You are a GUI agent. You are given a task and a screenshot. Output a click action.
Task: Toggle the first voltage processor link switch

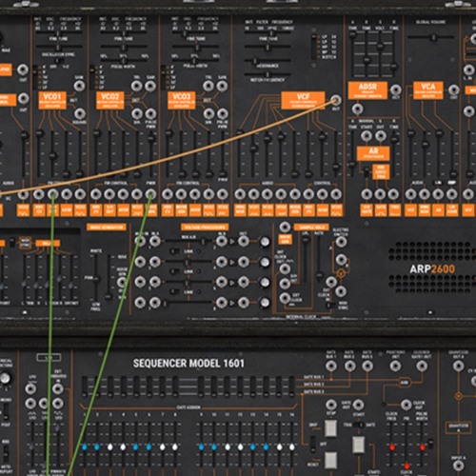tap(173, 251)
